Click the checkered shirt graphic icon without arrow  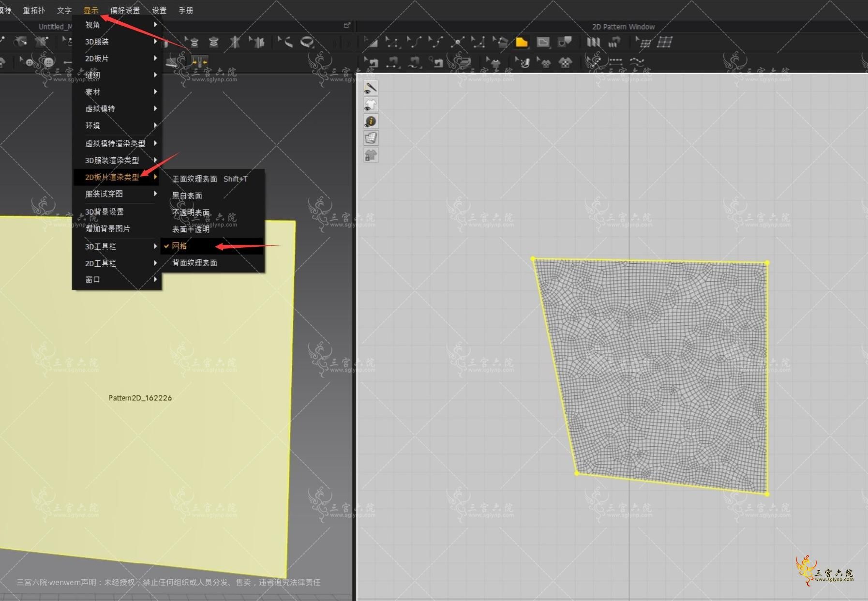(x=565, y=62)
